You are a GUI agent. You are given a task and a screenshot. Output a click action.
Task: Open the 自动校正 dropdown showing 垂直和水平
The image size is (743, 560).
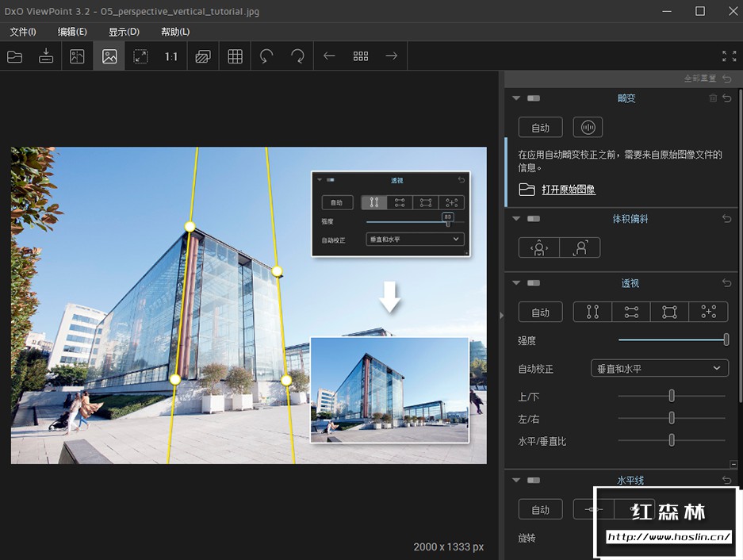coord(660,367)
